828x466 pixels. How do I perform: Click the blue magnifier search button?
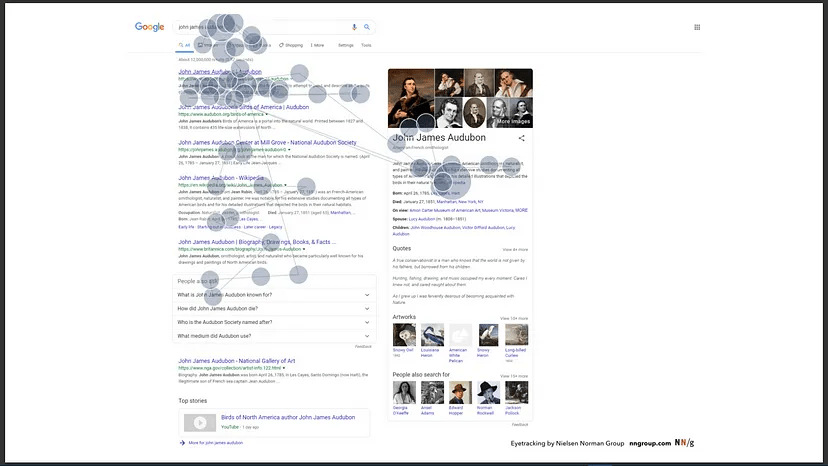(366, 27)
